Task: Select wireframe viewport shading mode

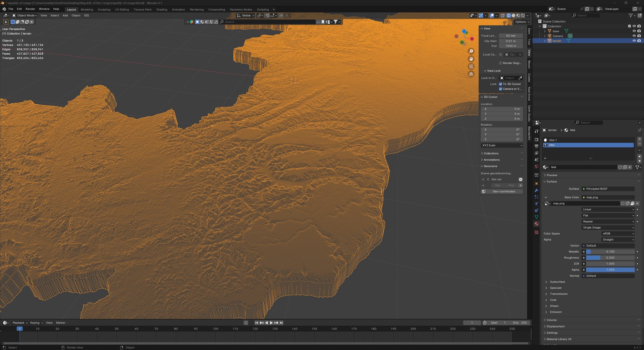Action: click(508, 15)
